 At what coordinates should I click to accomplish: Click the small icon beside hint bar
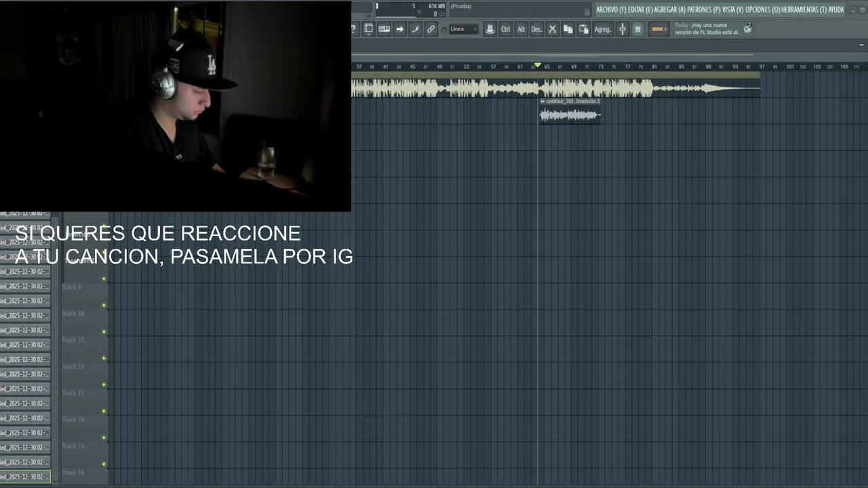(x=587, y=12)
